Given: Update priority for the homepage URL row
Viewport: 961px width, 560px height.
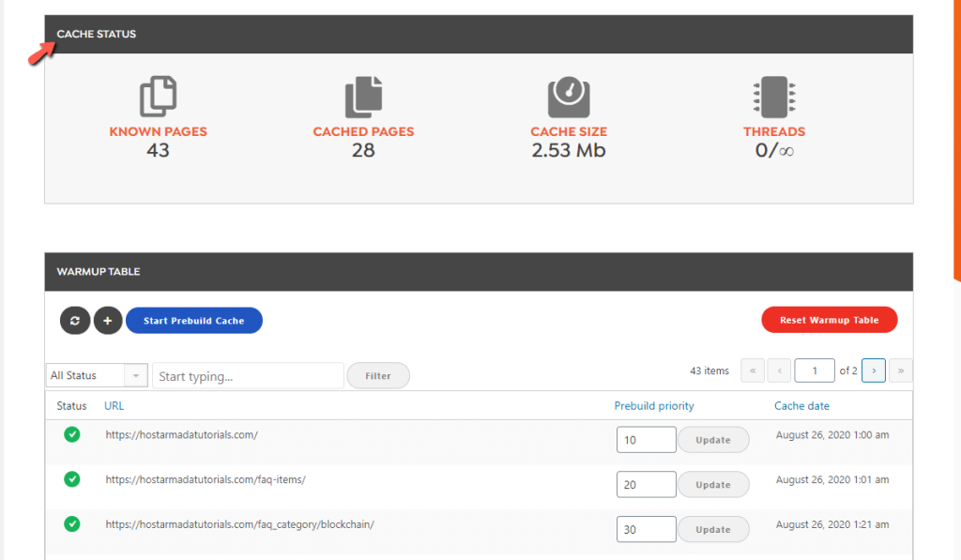Looking at the screenshot, I should (713, 440).
